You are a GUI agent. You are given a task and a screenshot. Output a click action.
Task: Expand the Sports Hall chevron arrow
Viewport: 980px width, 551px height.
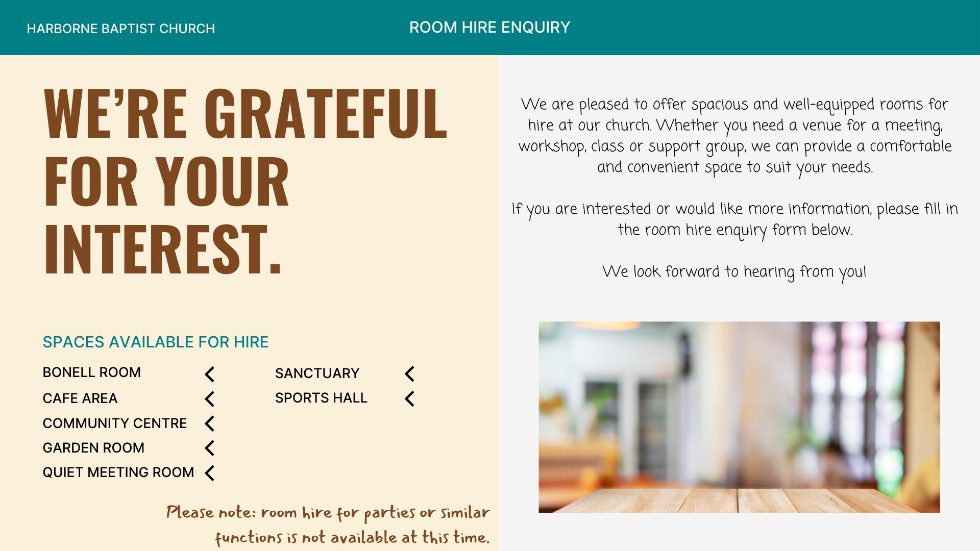(x=409, y=398)
